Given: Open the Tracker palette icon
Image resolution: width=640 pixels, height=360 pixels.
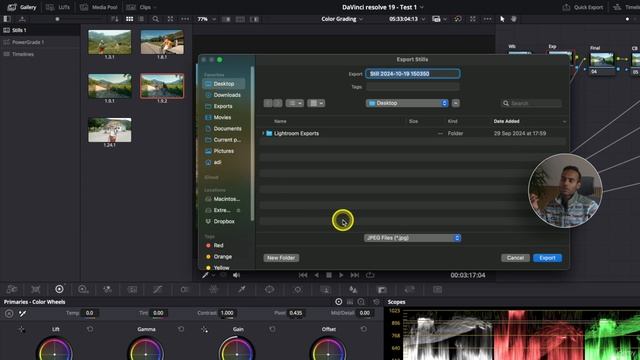Looking at the screenshot, I should coord(298,290).
